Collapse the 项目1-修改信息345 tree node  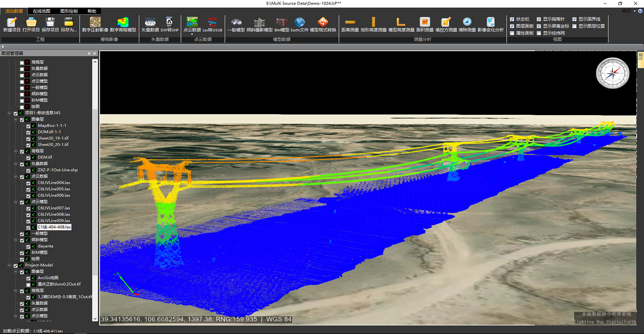tap(9, 113)
